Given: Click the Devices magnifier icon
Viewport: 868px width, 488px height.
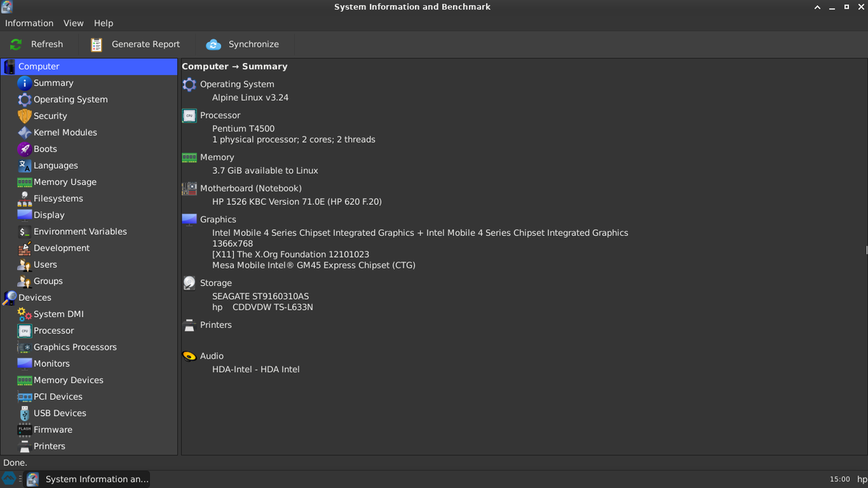Looking at the screenshot, I should click(x=9, y=298).
